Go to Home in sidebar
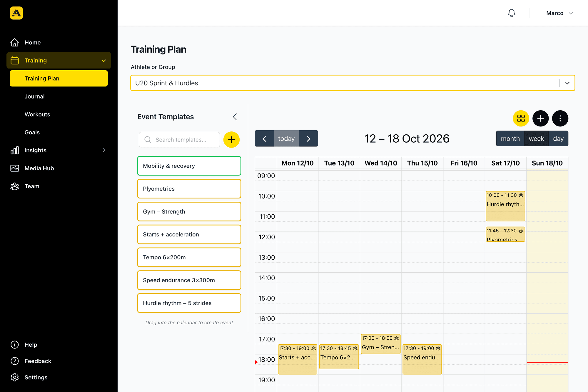 coord(59,42)
